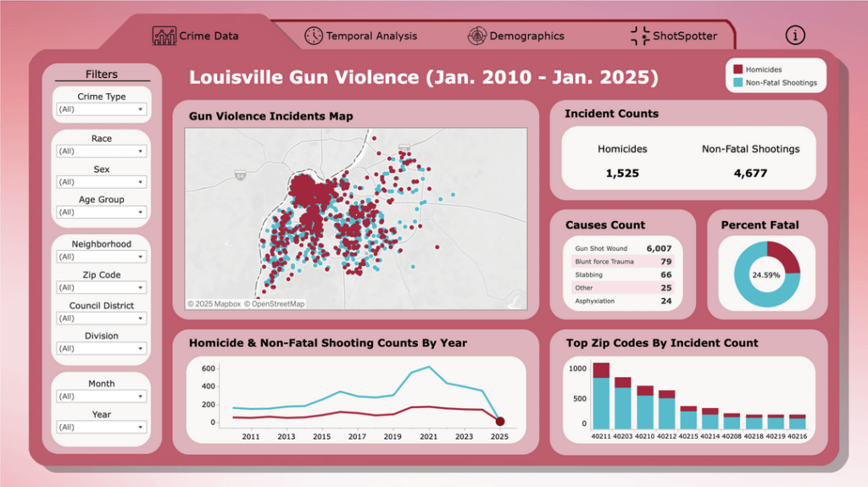Screen dimensions: 868x487
Task: Click the Homicides count 1,525
Action: (622, 174)
